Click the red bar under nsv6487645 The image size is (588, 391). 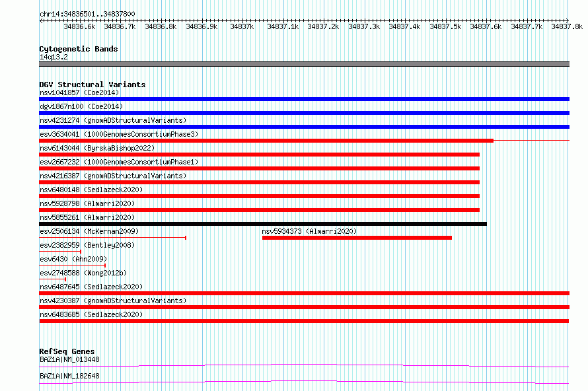(x=304, y=293)
